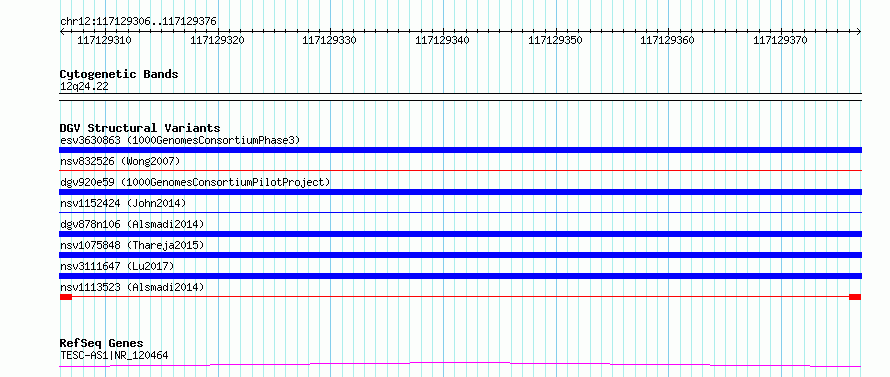Screen dimensions: 890x377
Task: Click ruler tick label 117129320
Action: pos(217,40)
